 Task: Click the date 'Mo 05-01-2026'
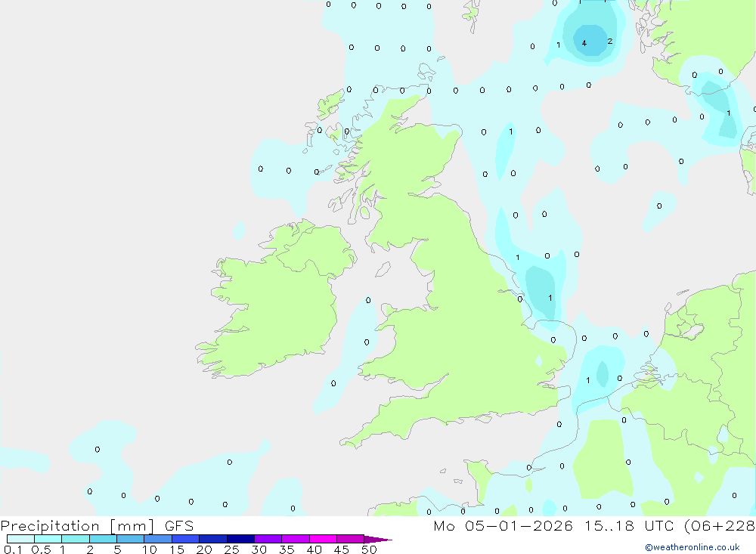point(503,526)
